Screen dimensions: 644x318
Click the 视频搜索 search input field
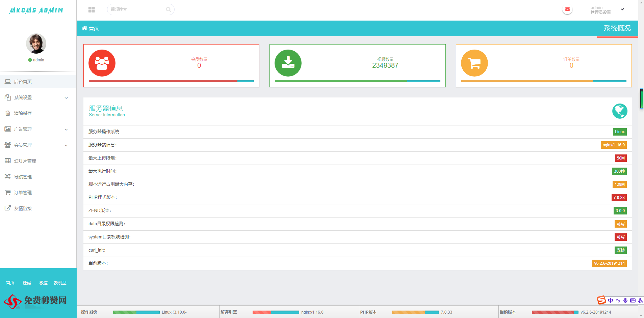[137, 9]
